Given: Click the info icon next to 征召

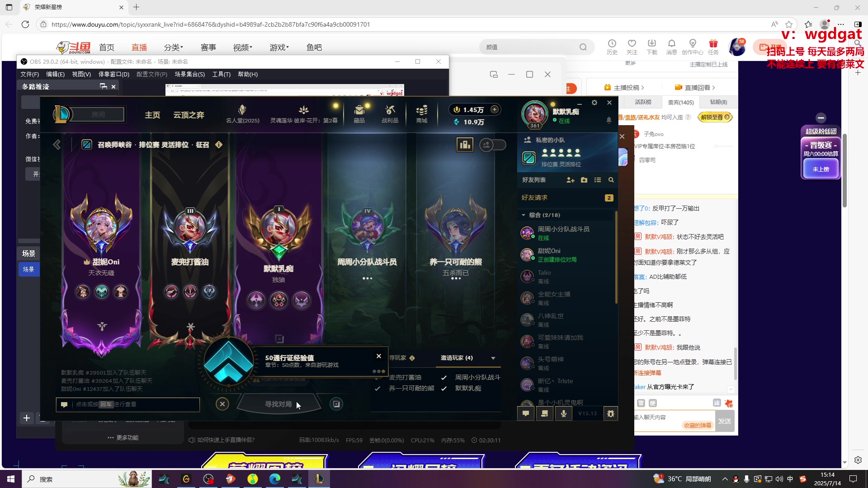Looking at the screenshot, I should (219, 145).
